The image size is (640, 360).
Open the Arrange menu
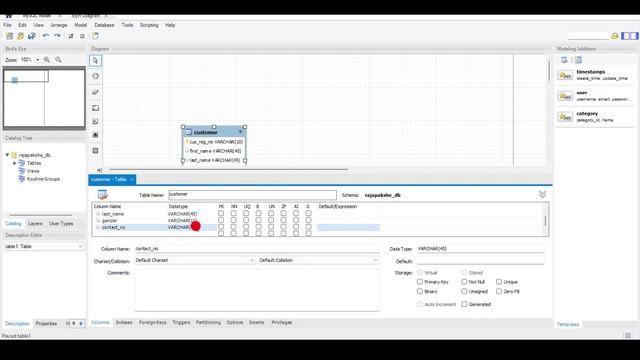pos(59,25)
